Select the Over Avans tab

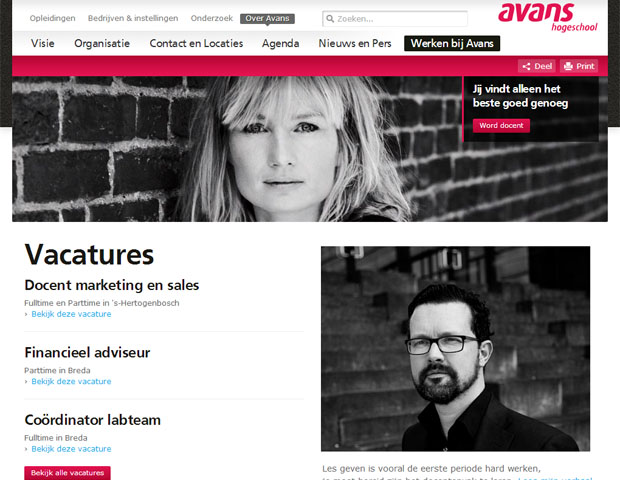(x=267, y=19)
